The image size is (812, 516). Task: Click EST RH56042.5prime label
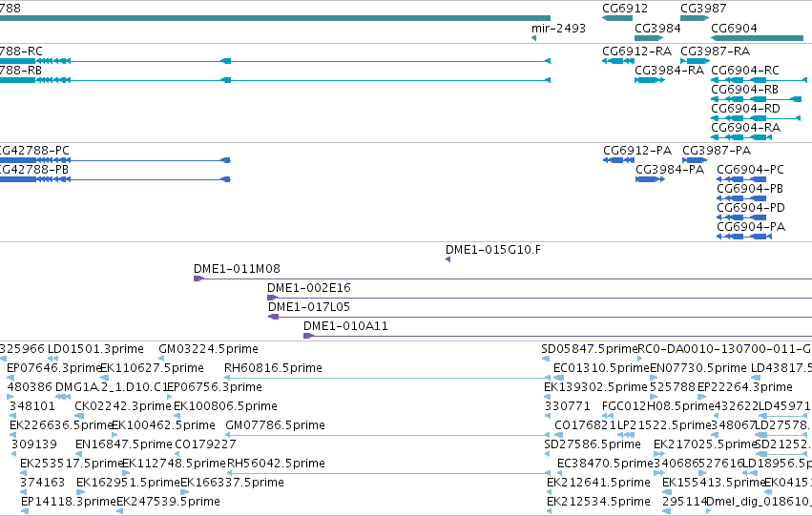pyautogui.click(x=276, y=464)
